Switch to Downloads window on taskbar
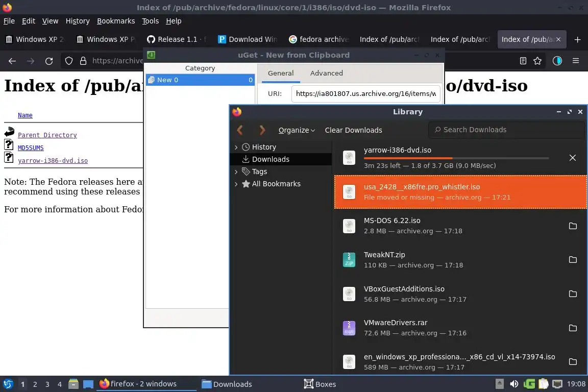The image size is (588, 392). tap(227, 384)
